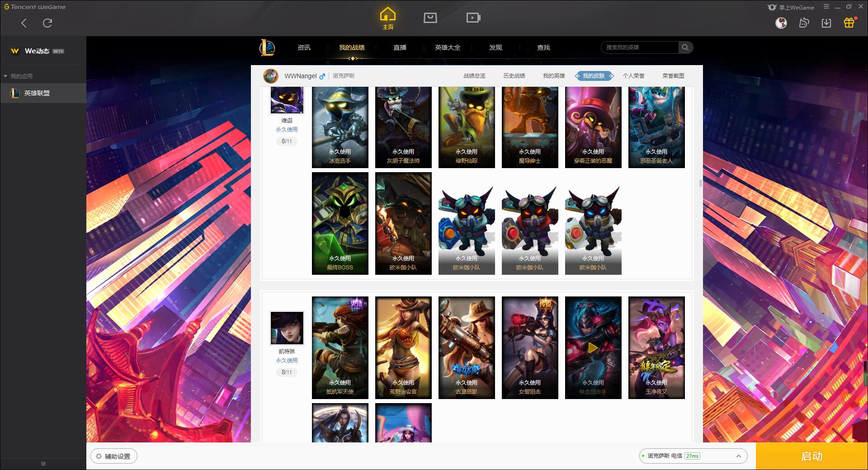
Task: Switch to 历史战绩 tab
Action: [x=514, y=76]
